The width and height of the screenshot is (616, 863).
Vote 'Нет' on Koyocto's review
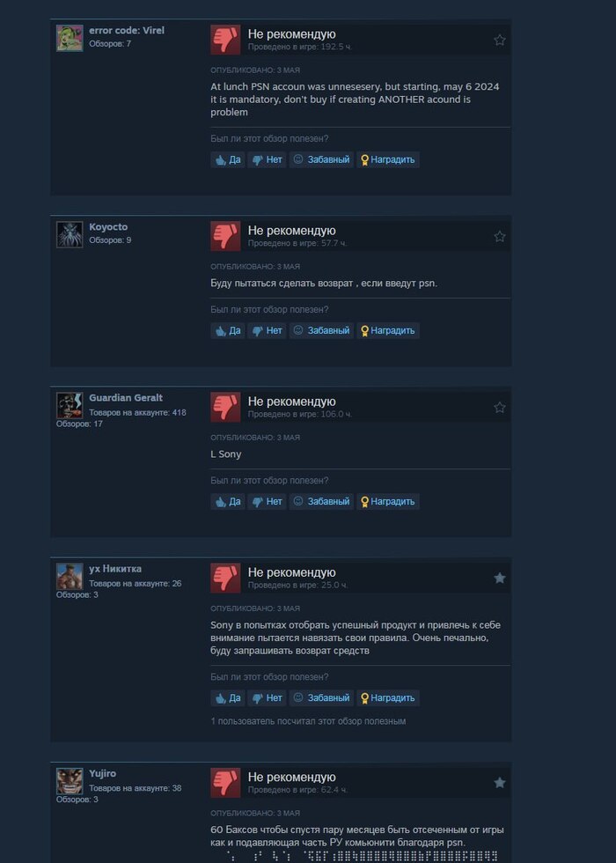point(267,330)
